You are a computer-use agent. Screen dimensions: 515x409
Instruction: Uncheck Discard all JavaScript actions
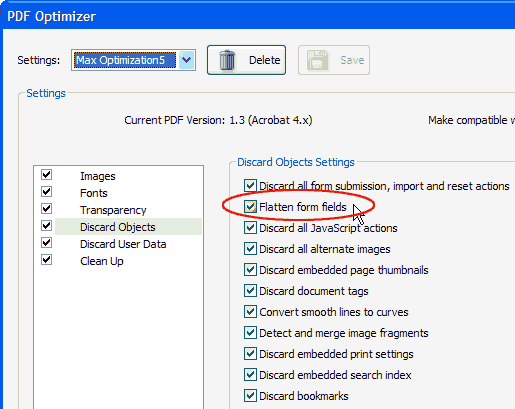[x=250, y=228]
